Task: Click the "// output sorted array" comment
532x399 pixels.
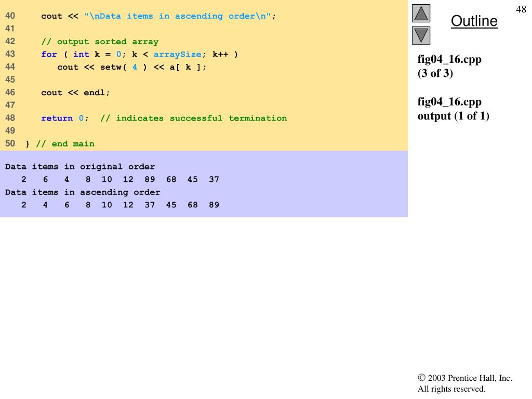Action: (100, 42)
